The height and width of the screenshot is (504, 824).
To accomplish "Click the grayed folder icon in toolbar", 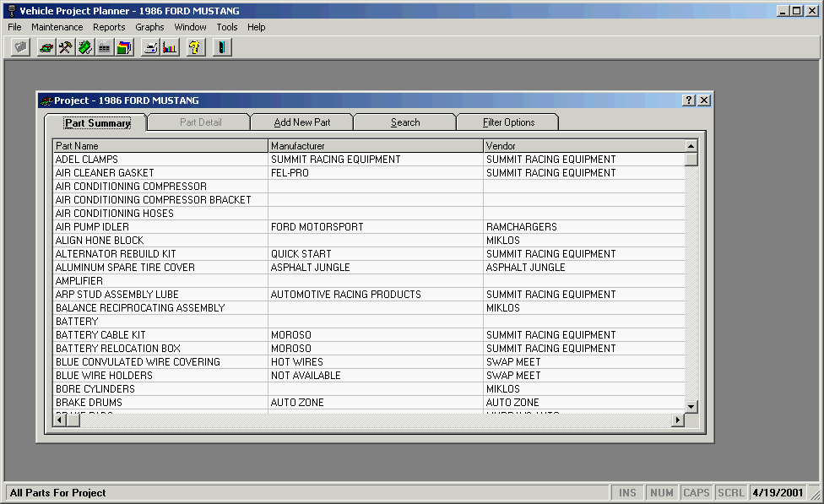I will click(x=20, y=48).
